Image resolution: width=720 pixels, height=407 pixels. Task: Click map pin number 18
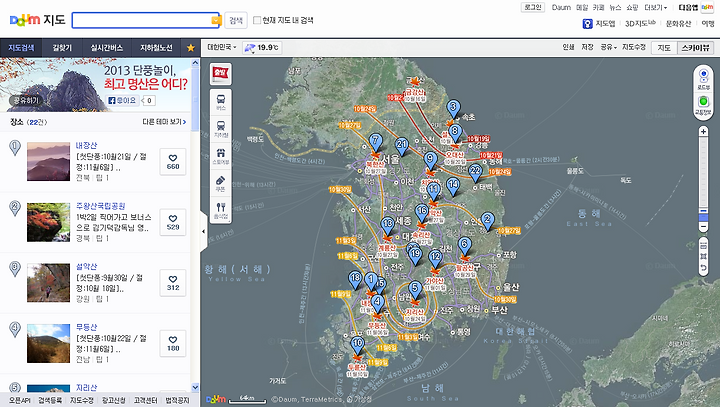click(x=355, y=279)
